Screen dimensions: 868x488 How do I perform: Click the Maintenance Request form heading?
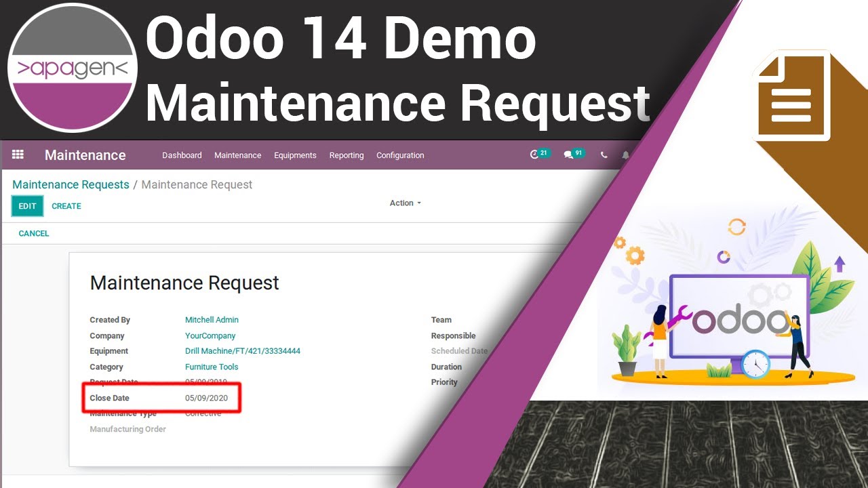click(184, 283)
